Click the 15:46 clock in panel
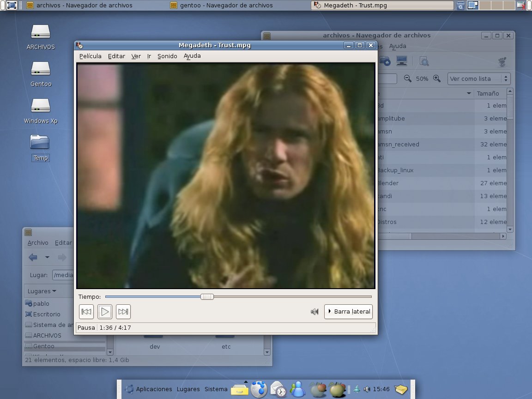532x399 pixels. [x=381, y=389]
